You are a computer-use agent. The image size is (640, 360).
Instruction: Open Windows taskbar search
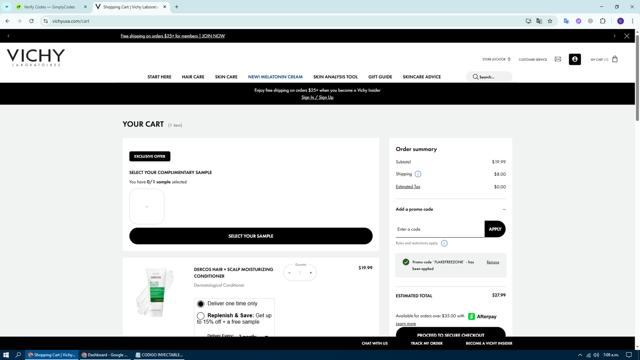(18, 355)
